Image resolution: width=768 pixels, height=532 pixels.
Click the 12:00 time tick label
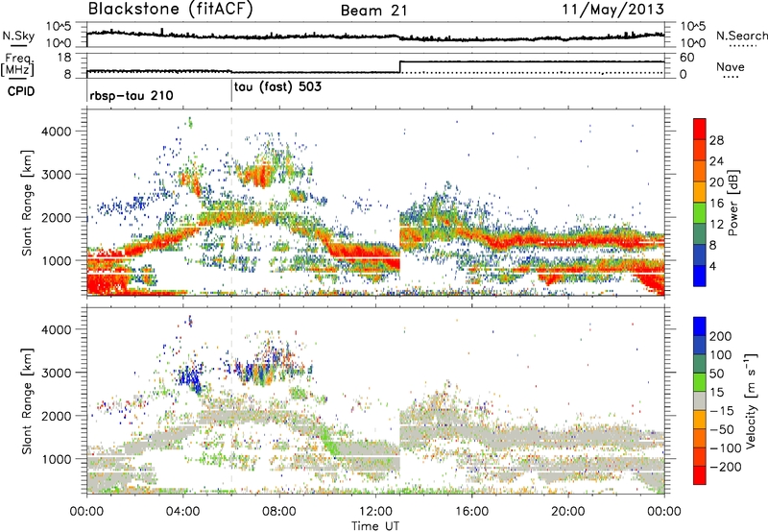pos(375,512)
